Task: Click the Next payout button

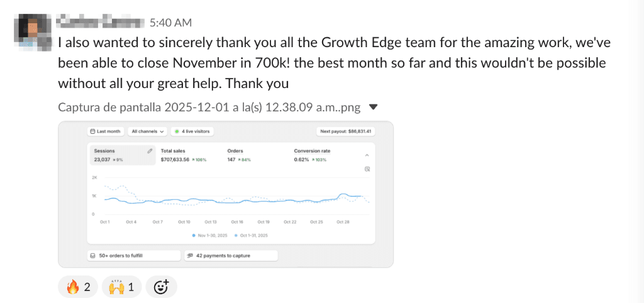Action: click(345, 131)
